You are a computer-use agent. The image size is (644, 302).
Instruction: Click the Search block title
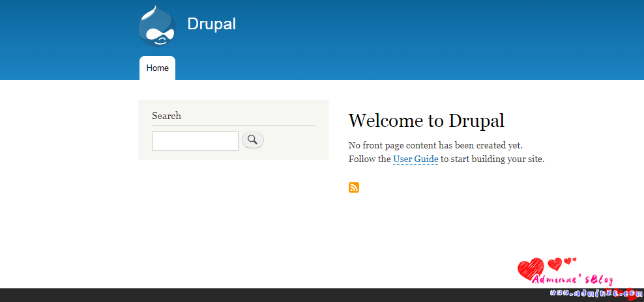coord(166,116)
